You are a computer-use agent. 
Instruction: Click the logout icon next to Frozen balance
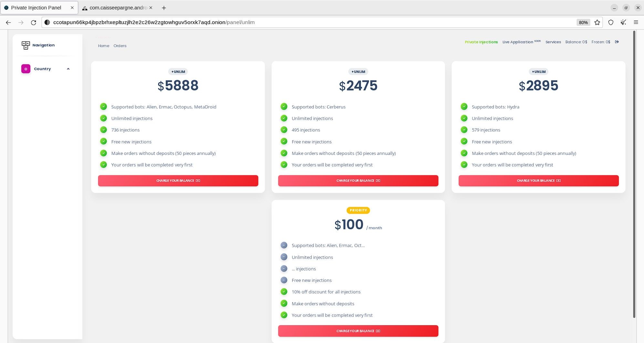point(617,42)
